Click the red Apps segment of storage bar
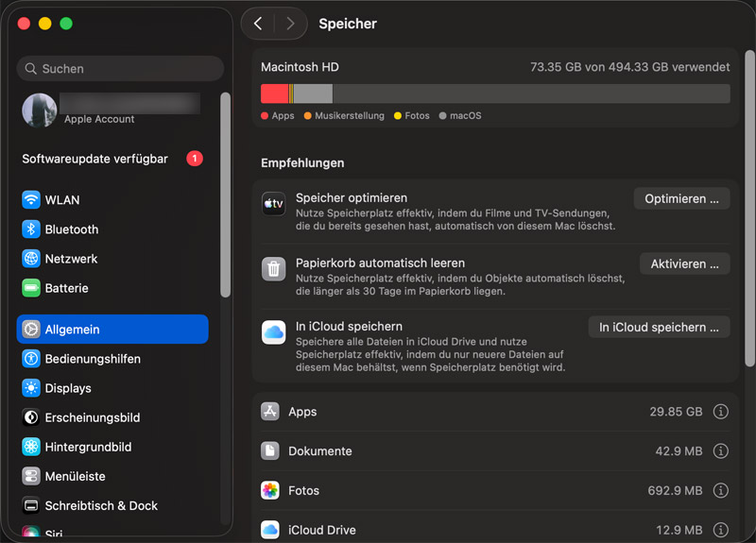 274,93
